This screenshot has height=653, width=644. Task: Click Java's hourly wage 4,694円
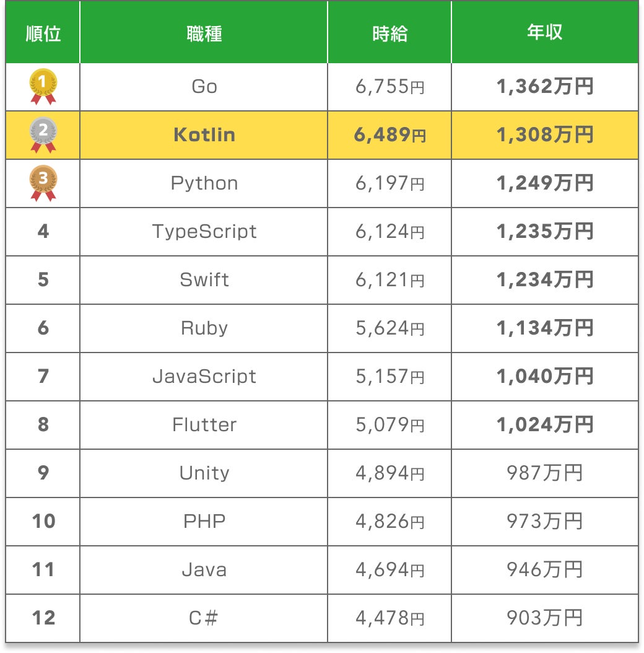[389, 570]
